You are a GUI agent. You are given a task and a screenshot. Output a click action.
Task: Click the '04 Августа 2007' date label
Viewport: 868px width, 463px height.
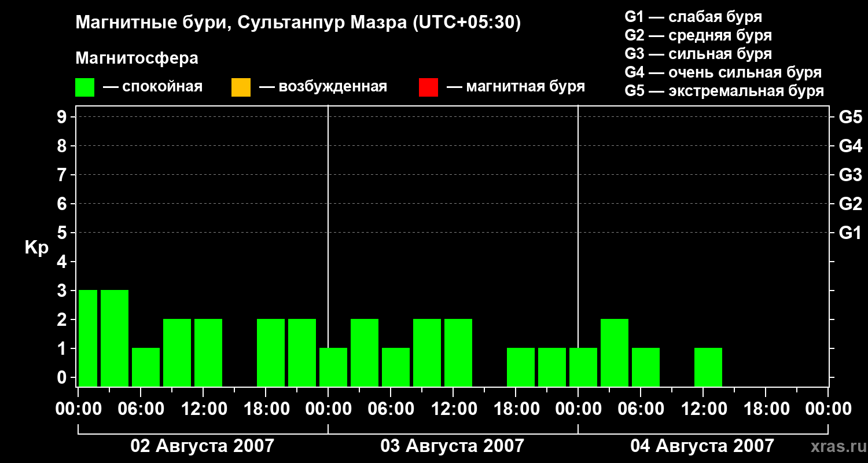tap(702, 446)
